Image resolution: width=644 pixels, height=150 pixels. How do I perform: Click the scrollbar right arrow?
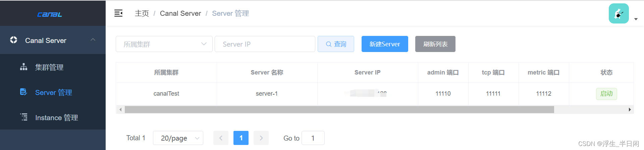630,109
